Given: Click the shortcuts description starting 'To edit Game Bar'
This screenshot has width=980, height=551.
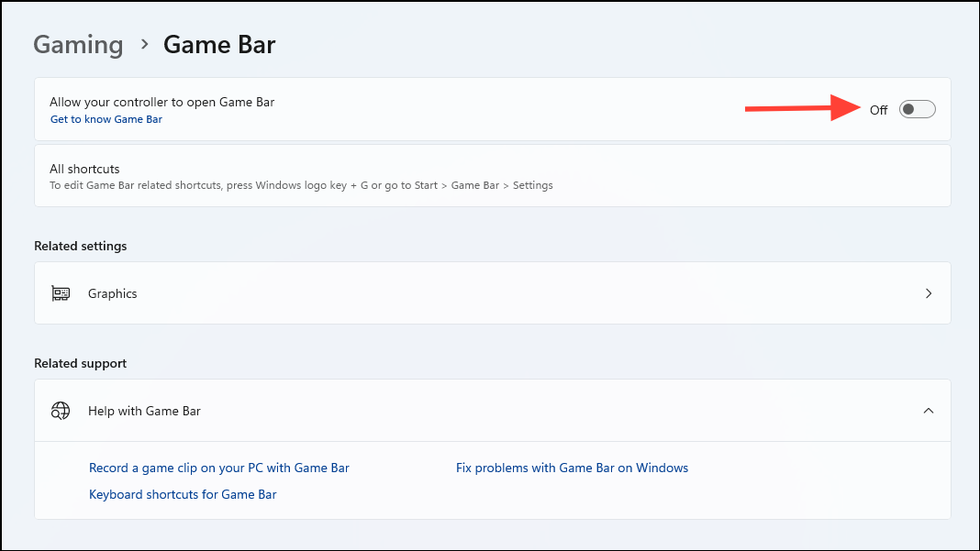Looking at the screenshot, I should (x=301, y=185).
